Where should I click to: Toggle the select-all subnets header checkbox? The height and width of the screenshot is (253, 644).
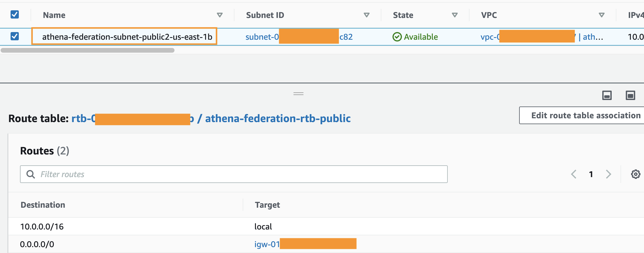[15, 14]
